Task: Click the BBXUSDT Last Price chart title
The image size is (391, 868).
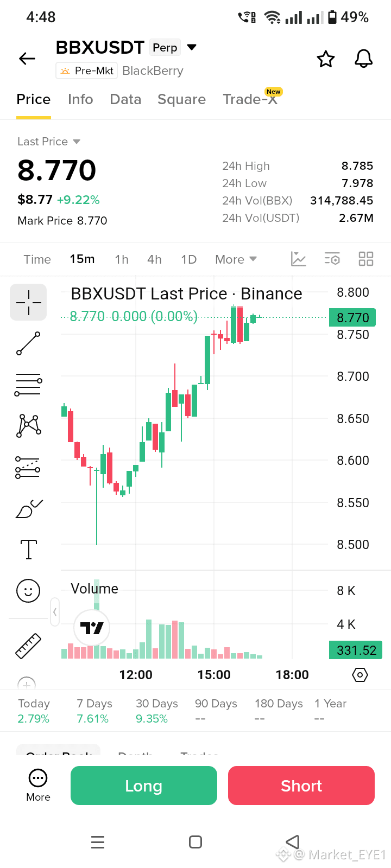Action: click(x=186, y=293)
